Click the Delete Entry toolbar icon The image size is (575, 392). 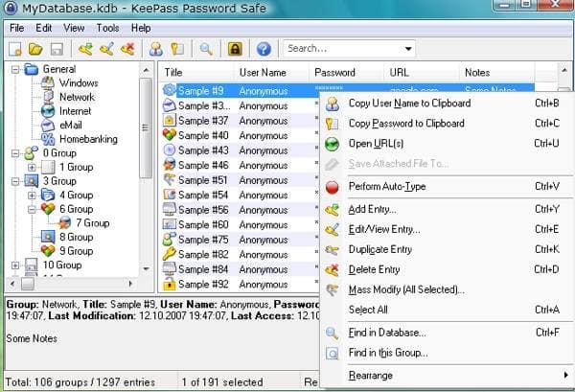pyautogui.click(x=126, y=48)
